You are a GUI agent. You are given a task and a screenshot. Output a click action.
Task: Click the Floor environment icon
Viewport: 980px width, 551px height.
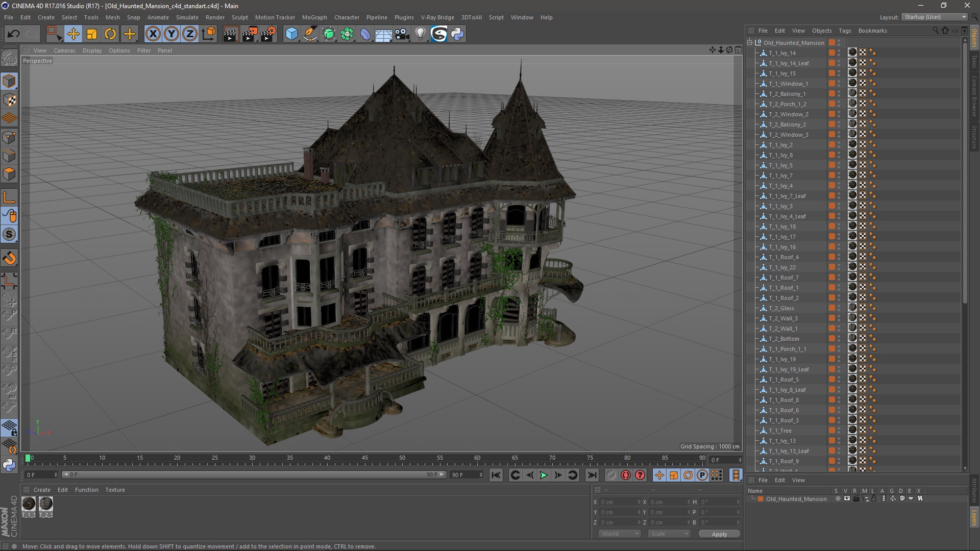(383, 34)
